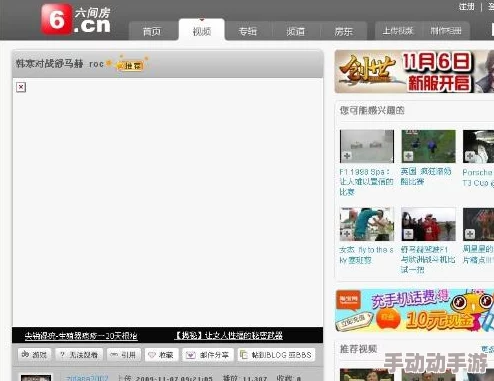Add 舒马赫 F1 战斗机 video via plus icon
Screen dimensions: 494x381
[408, 234]
